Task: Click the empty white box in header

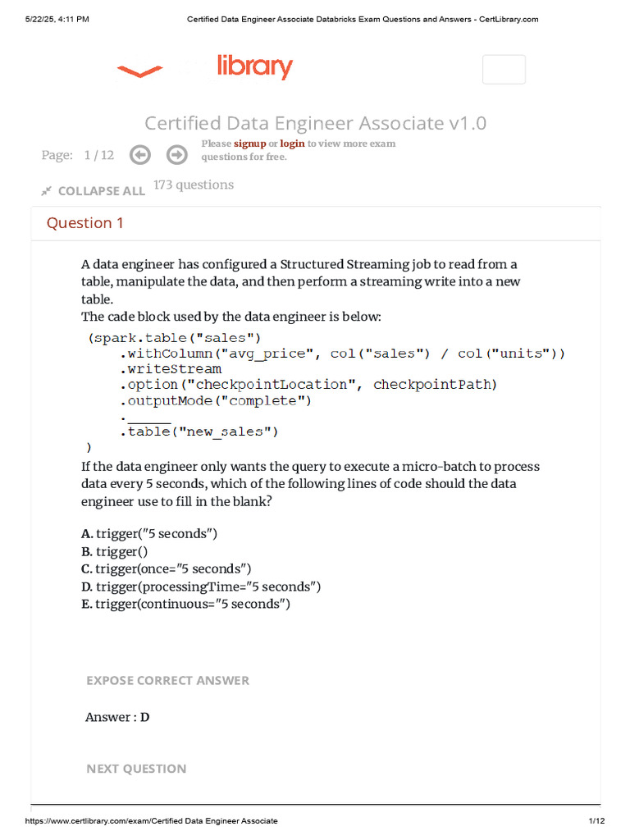Action: click(504, 70)
